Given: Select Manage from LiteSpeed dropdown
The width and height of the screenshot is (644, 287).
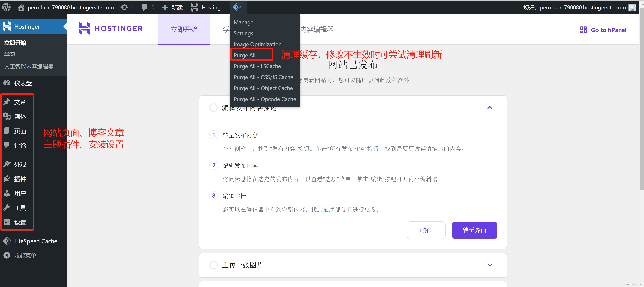Looking at the screenshot, I should coord(265,22).
